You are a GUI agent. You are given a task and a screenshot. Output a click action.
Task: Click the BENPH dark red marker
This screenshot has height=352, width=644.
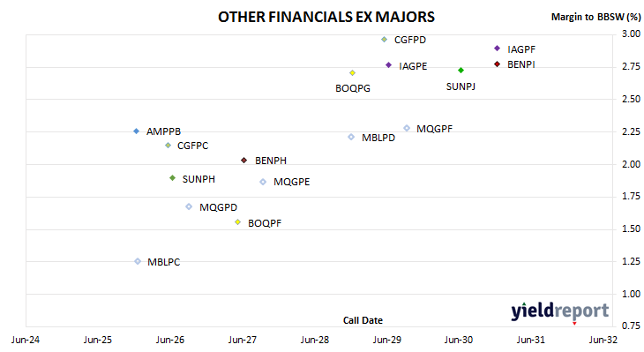point(244,161)
